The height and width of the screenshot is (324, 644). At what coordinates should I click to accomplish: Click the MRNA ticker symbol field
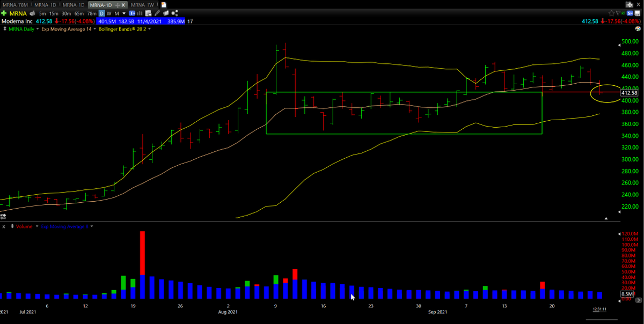(x=18, y=13)
